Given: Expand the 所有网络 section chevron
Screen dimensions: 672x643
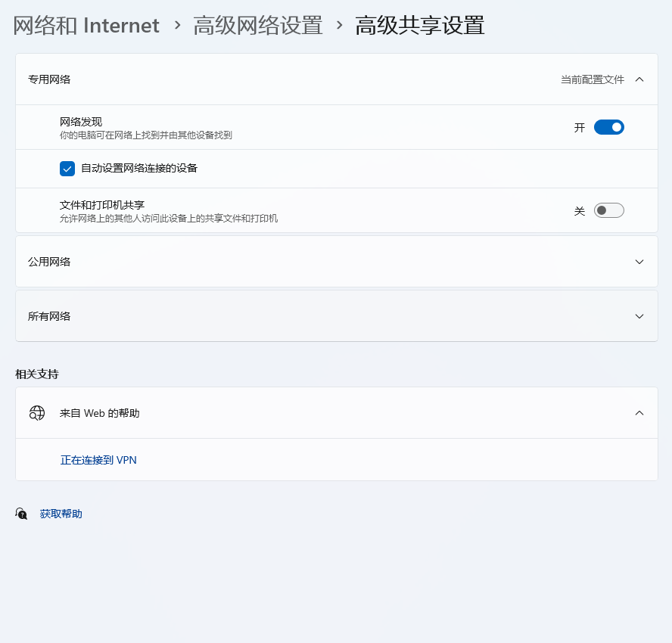Looking at the screenshot, I should (639, 316).
